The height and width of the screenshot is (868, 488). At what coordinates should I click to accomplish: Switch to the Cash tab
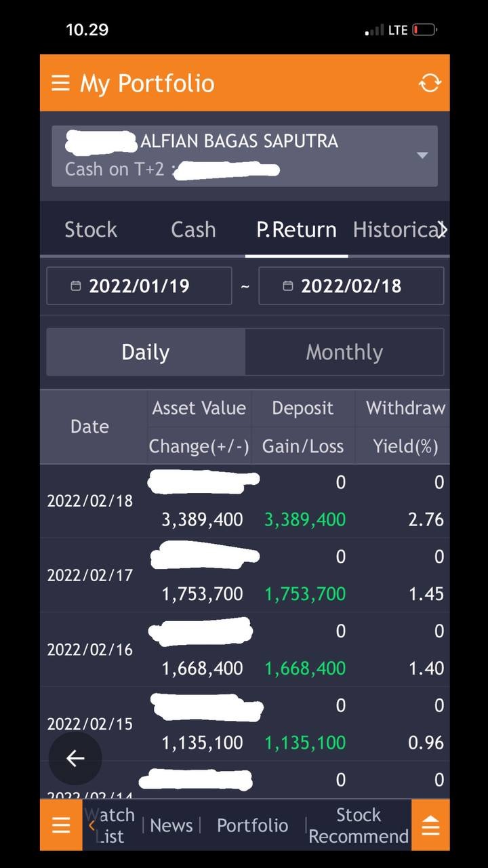(x=193, y=230)
